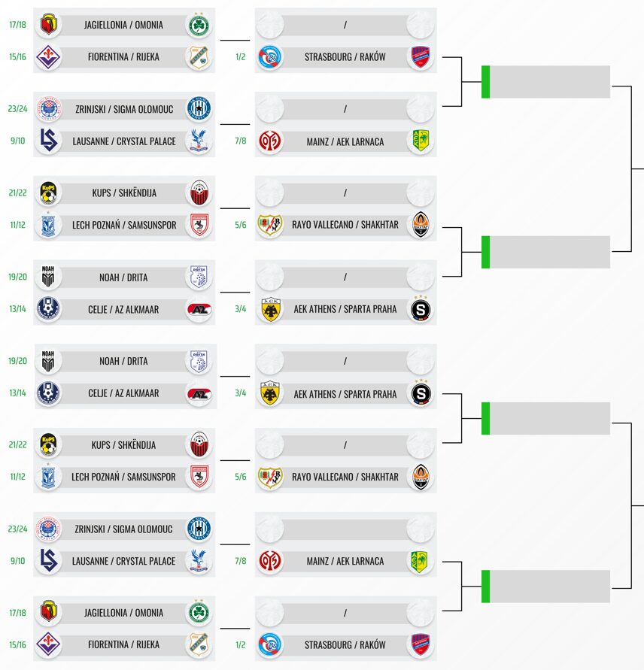Select Strasbourg / Raków matchup in the upper half

345,56
